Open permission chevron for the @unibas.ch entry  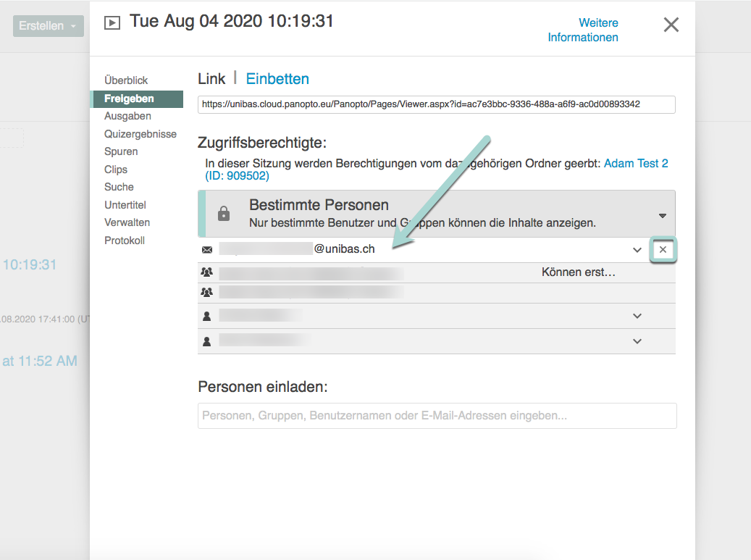pos(637,249)
